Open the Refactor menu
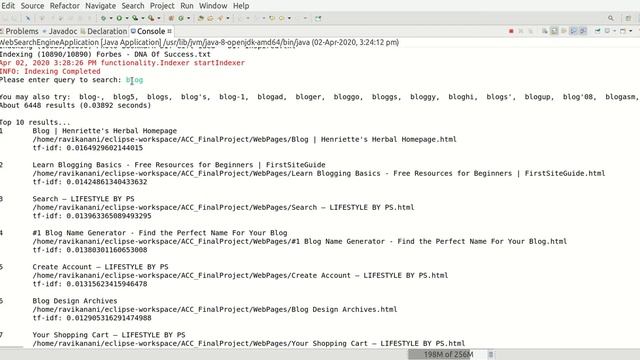The width and height of the screenshot is (640, 360). click(x=64, y=6)
